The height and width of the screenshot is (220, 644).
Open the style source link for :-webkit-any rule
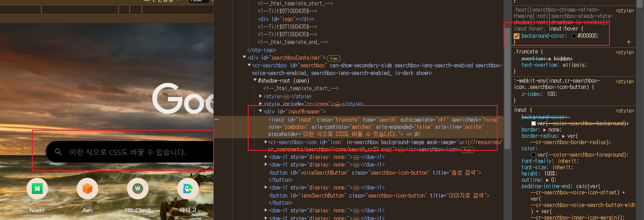[625, 82]
